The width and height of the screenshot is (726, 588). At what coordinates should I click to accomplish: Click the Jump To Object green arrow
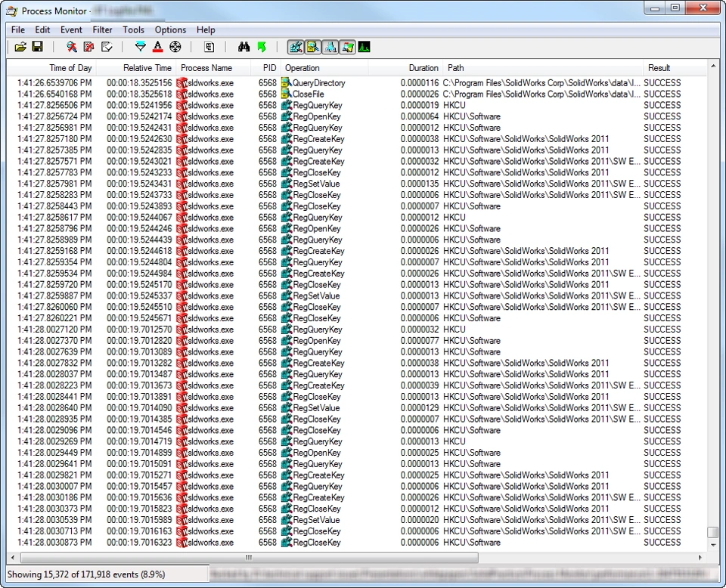coord(262,47)
